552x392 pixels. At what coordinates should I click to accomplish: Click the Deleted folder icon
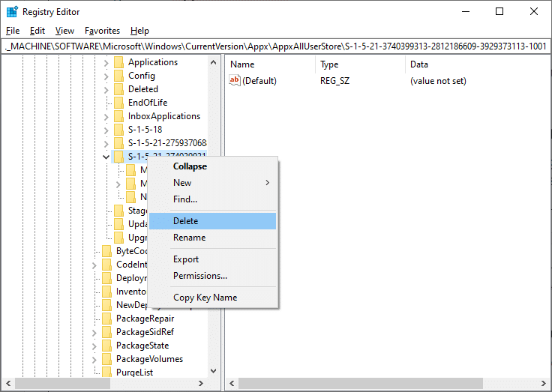click(119, 89)
